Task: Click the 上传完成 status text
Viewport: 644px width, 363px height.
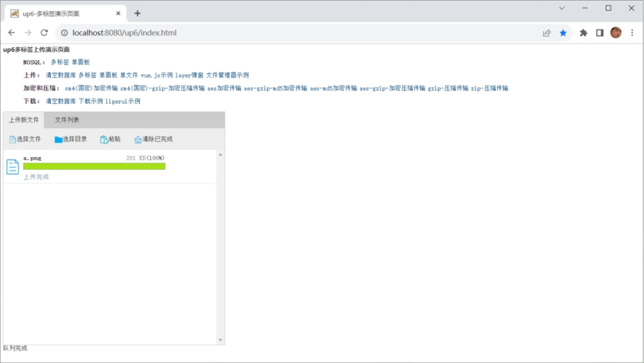Action: point(36,177)
